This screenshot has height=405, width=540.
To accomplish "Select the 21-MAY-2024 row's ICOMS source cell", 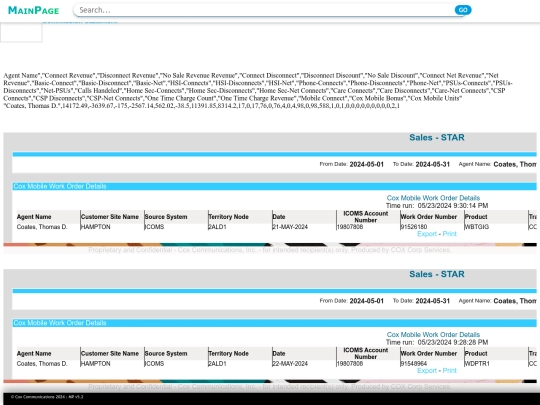I will (154, 227).
